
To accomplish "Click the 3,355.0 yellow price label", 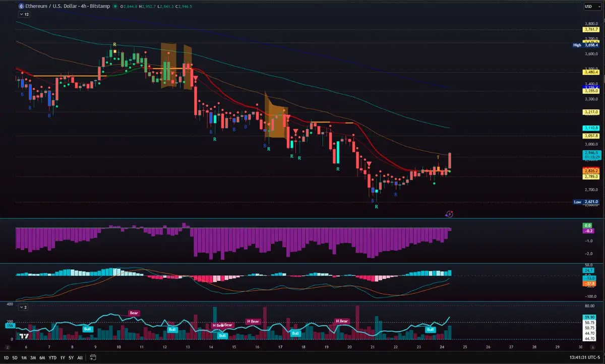I will 591,91.
